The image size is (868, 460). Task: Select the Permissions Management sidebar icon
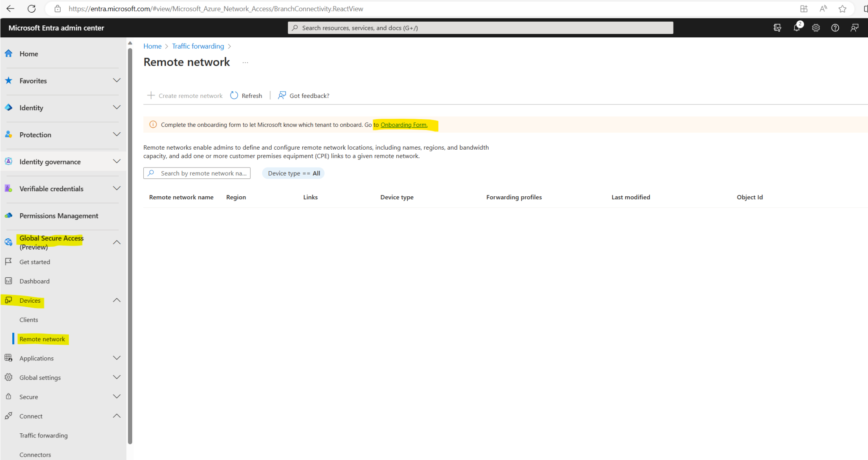[x=8, y=215]
